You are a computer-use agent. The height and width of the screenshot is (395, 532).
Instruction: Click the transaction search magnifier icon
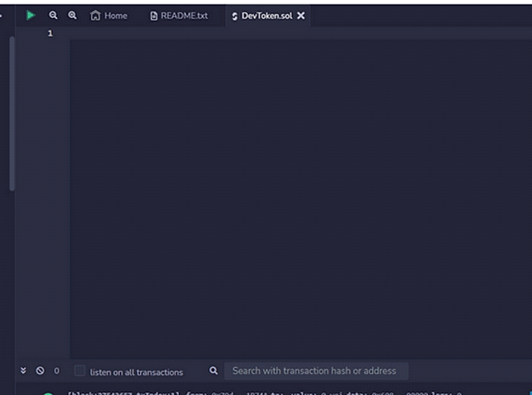coord(214,371)
